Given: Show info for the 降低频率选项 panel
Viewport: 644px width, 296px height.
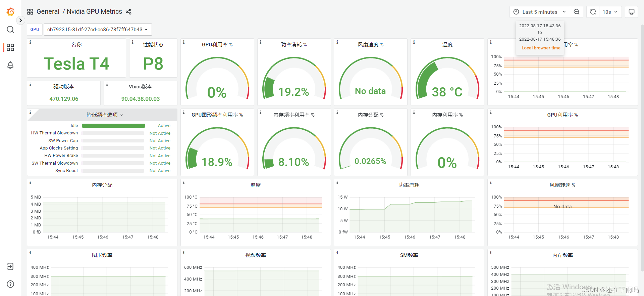Looking at the screenshot, I should point(30,112).
